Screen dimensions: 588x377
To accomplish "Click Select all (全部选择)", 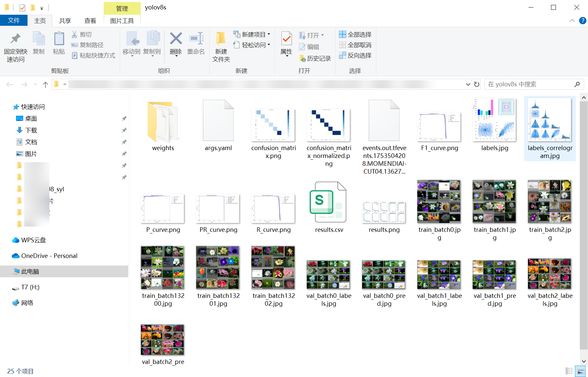I will click(x=355, y=34).
